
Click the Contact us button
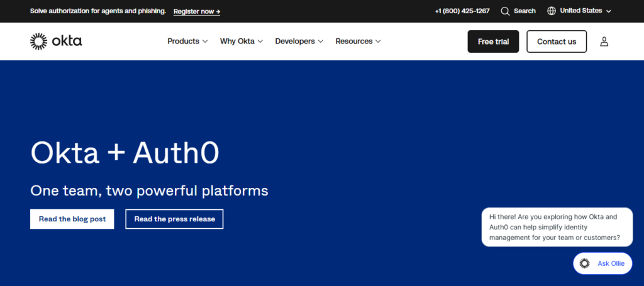(557, 41)
